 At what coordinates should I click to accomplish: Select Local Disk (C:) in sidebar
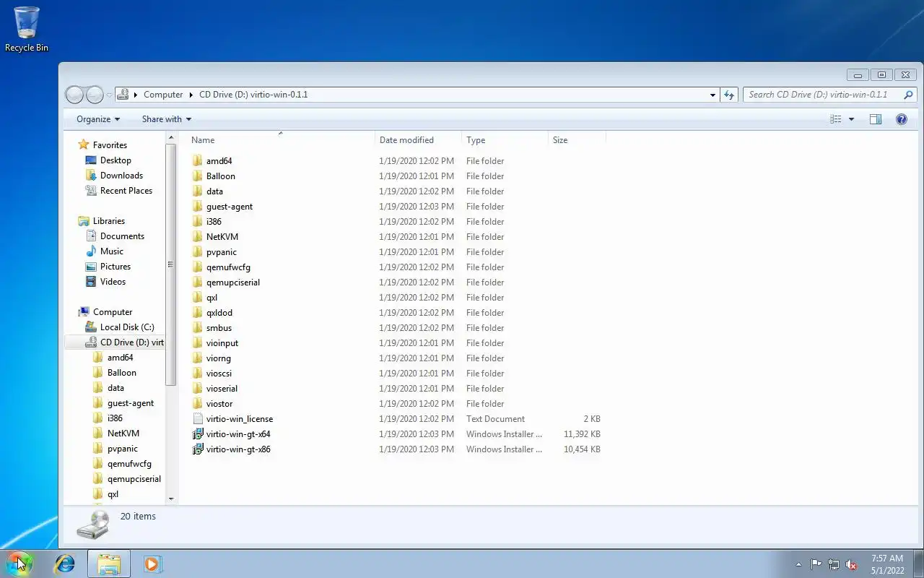[127, 327]
